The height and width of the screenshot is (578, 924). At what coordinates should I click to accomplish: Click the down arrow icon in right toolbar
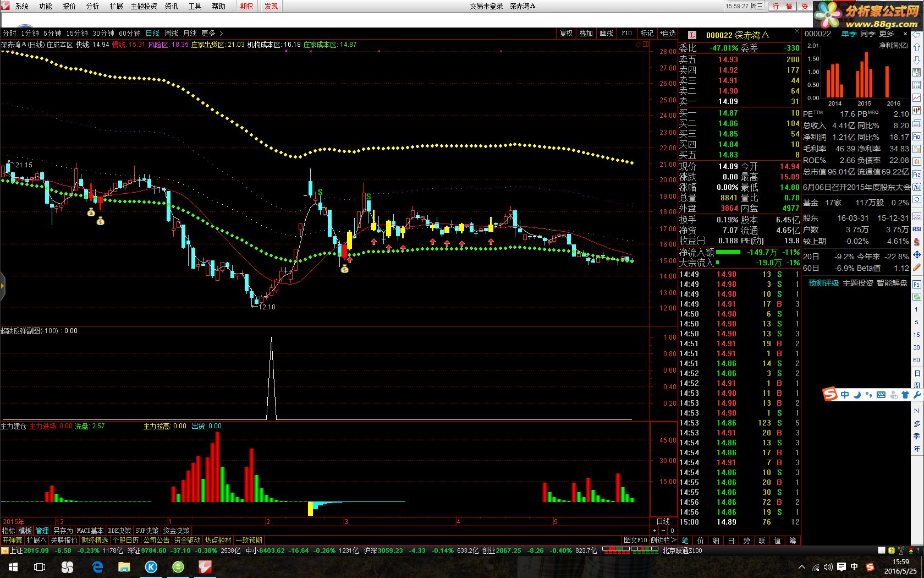click(917, 59)
